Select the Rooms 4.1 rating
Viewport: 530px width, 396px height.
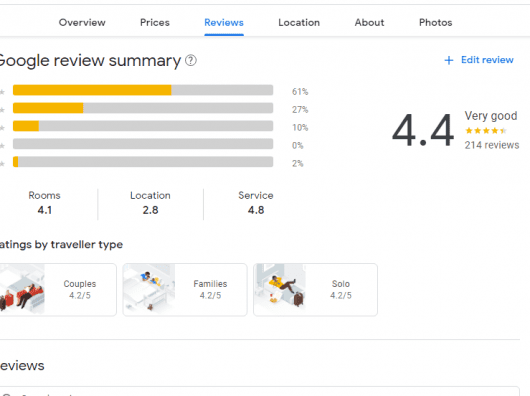click(x=44, y=203)
